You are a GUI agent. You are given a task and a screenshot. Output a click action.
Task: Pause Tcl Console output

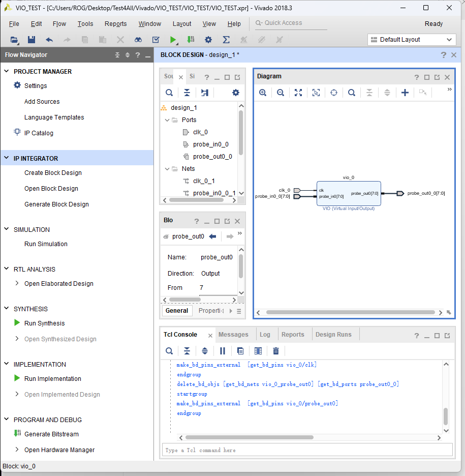pyautogui.click(x=223, y=351)
